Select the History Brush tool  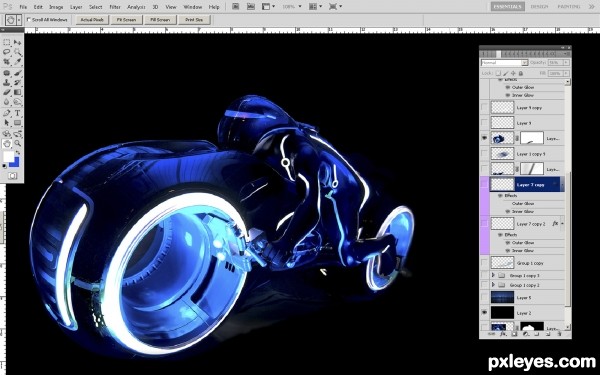click(x=18, y=82)
